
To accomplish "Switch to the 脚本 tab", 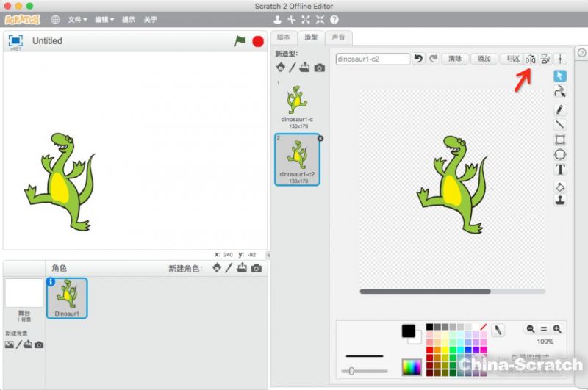I will point(284,37).
